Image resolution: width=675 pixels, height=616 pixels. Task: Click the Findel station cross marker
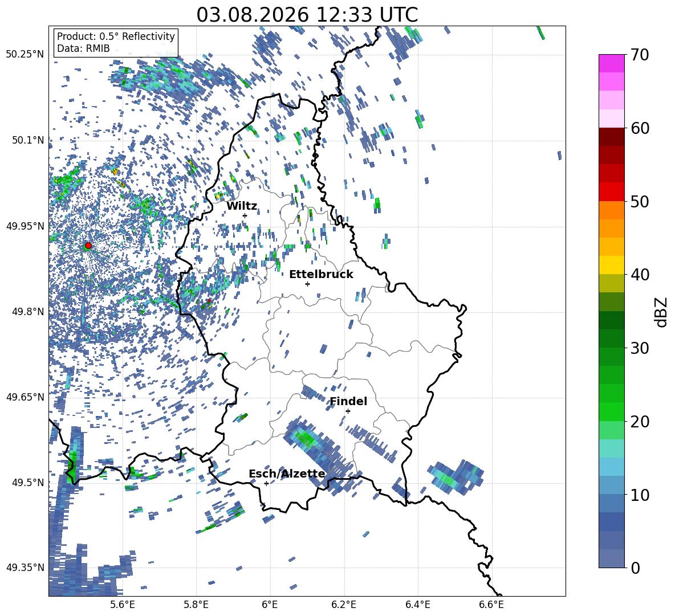click(x=348, y=411)
